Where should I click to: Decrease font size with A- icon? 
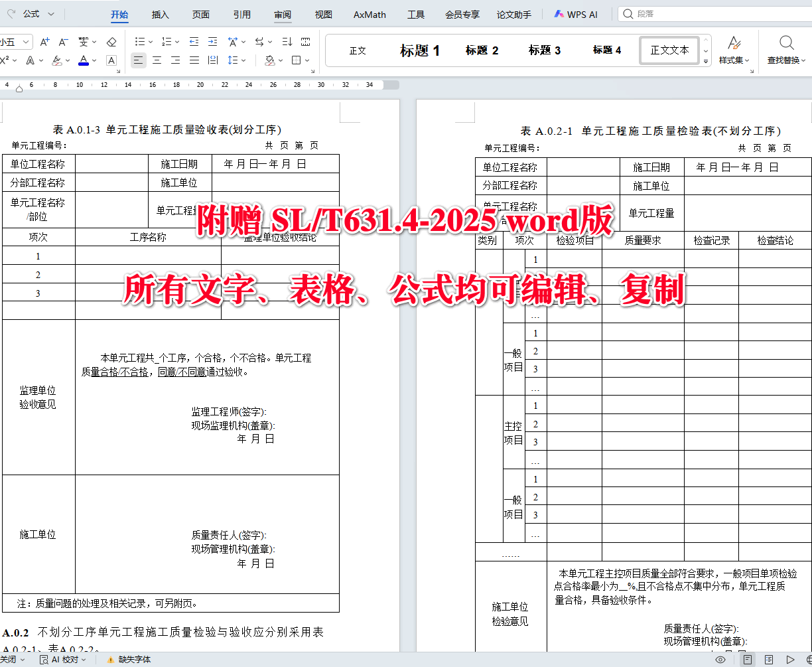point(64,42)
